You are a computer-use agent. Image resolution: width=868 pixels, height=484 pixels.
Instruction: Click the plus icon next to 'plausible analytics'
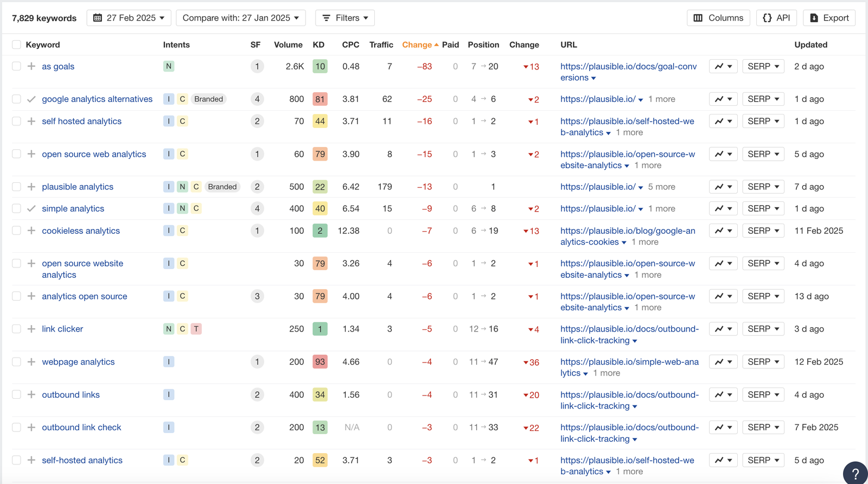31,187
